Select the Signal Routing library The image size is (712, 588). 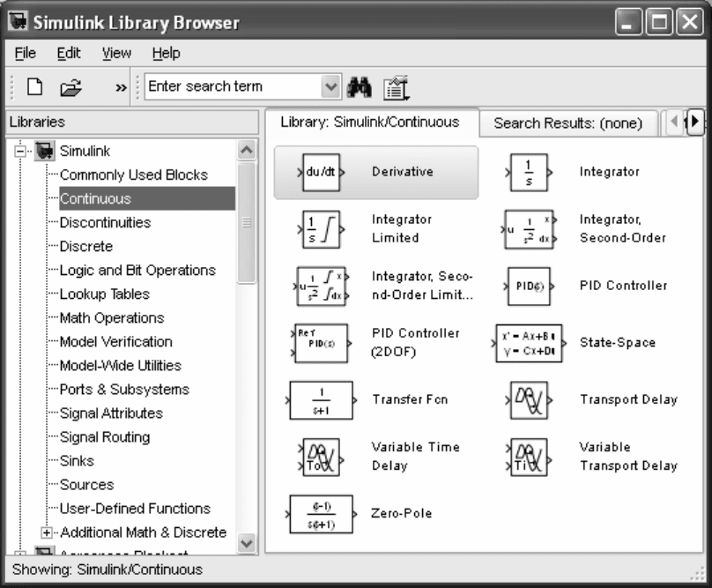[105, 437]
